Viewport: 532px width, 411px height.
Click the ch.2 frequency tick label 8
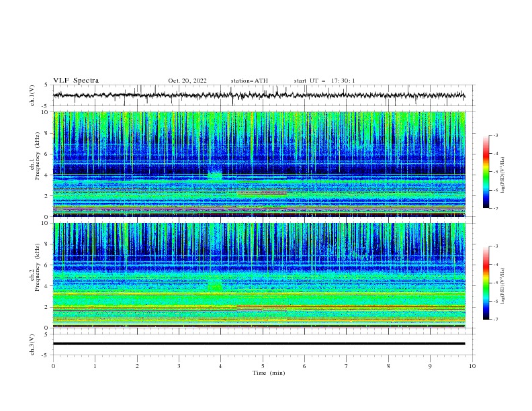(x=47, y=244)
